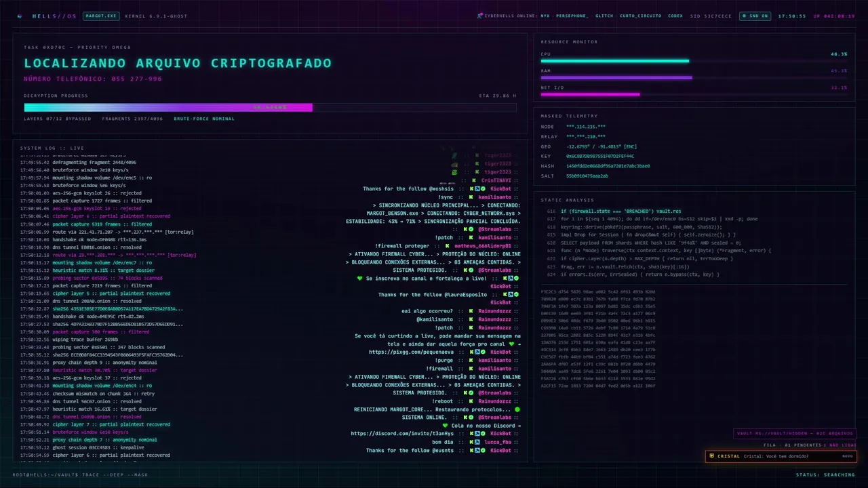Click the HASH 1450fdd2e… value
The width and height of the screenshot is (868, 488).
(608, 166)
